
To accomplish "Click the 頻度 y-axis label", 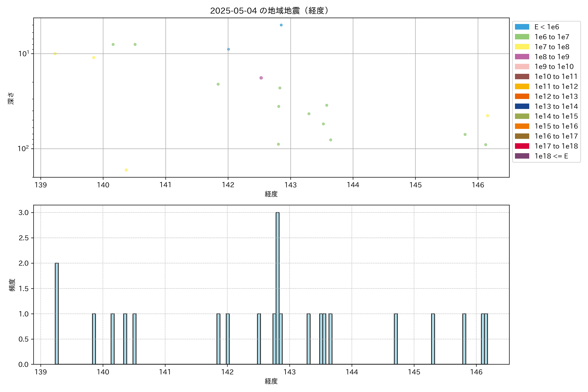I will click(12, 285).
